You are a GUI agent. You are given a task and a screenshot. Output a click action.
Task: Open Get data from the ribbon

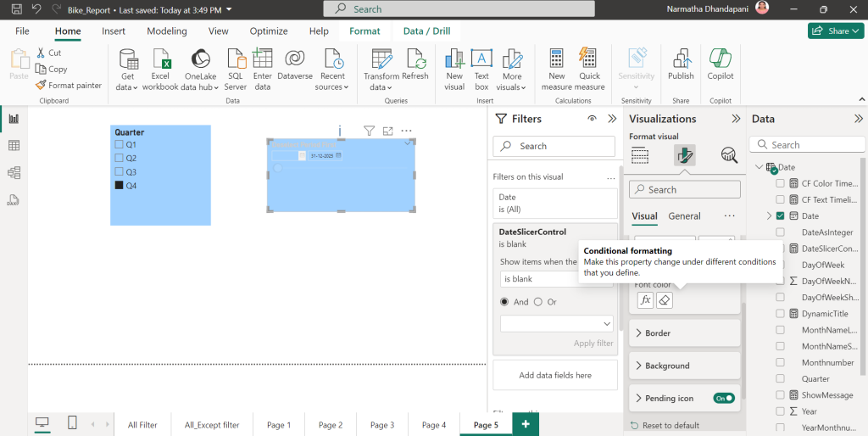tap(128, 70)
